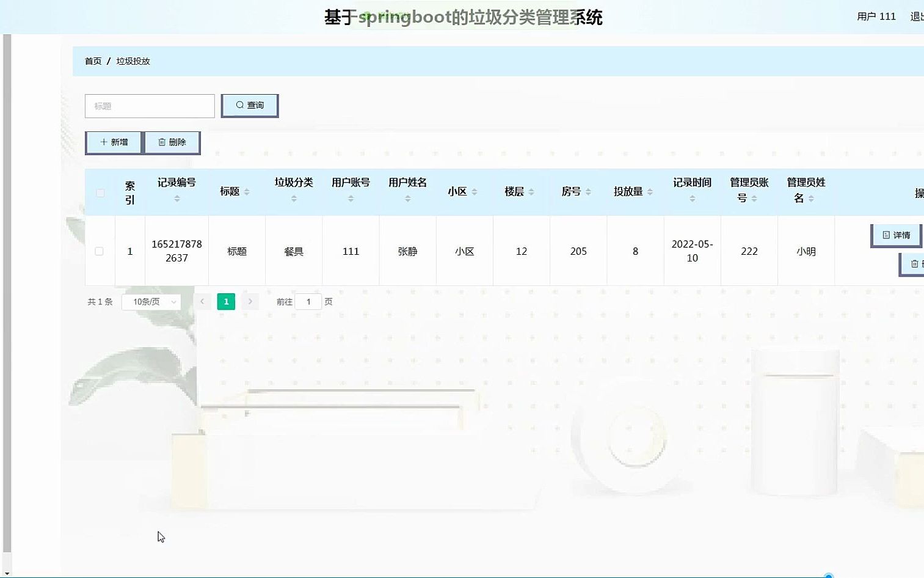
Task: Click the 用户 111 account label
Action: tap(876, 16)
